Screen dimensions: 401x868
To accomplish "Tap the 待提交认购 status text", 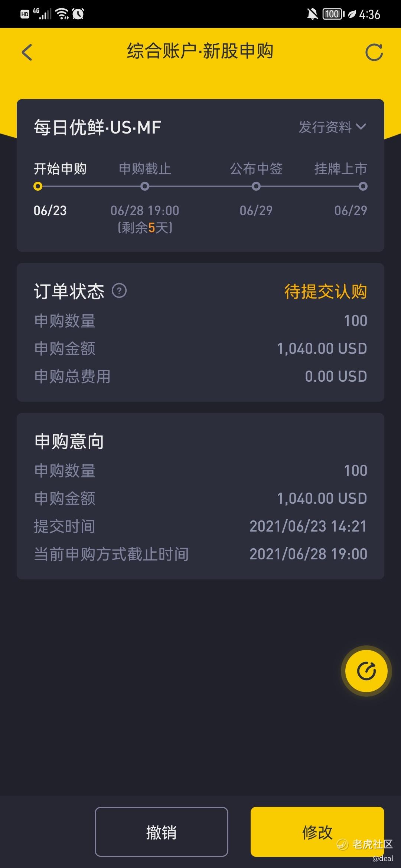I will tap(326, 291).
